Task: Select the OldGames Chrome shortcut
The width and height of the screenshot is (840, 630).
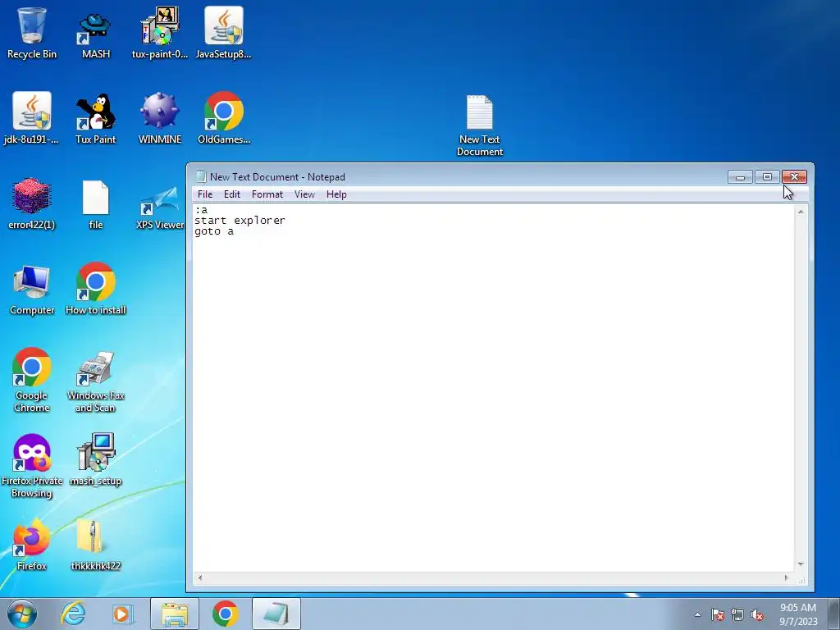Action: pos(223,118)
